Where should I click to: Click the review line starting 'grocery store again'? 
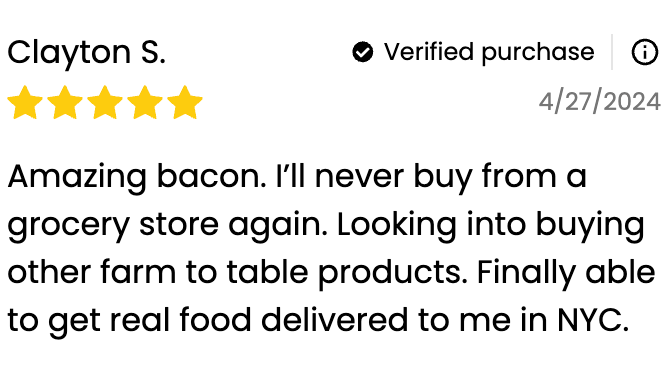tap(326, 225)
